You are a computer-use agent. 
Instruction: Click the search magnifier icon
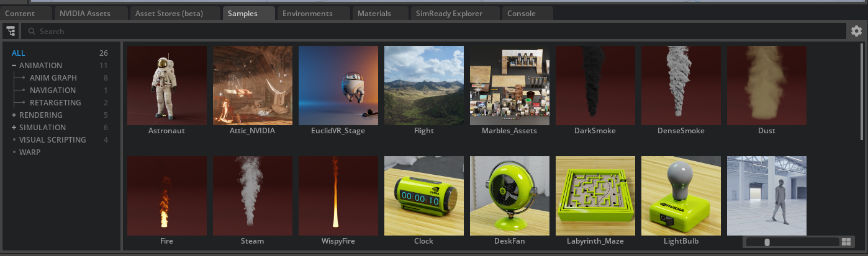point(32,31)
